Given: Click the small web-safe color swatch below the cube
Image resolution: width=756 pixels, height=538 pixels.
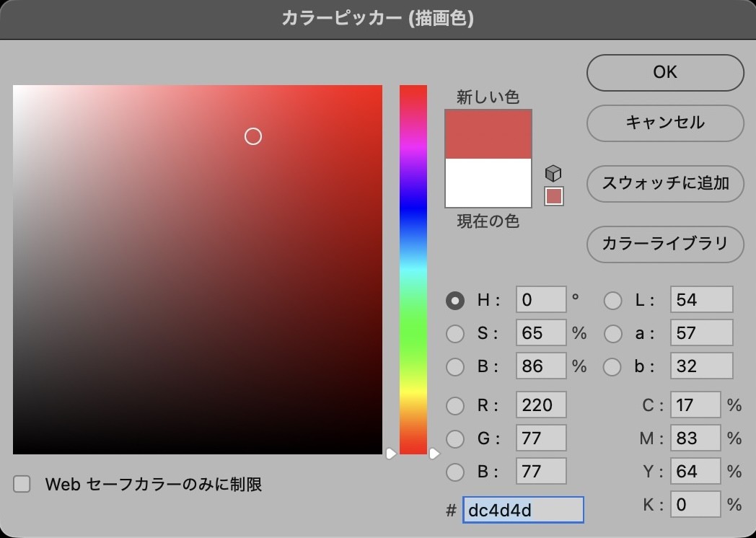Looking at the screenshot, I should tap(554, 196).
